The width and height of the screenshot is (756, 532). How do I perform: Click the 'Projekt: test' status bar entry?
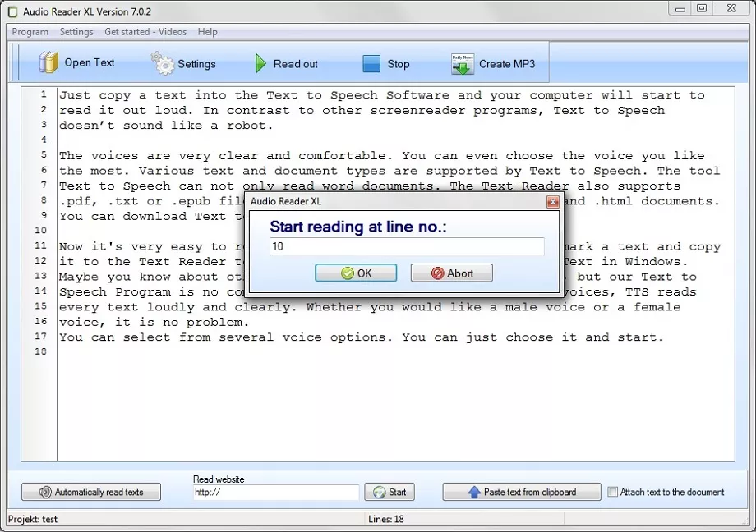[33, 519]
